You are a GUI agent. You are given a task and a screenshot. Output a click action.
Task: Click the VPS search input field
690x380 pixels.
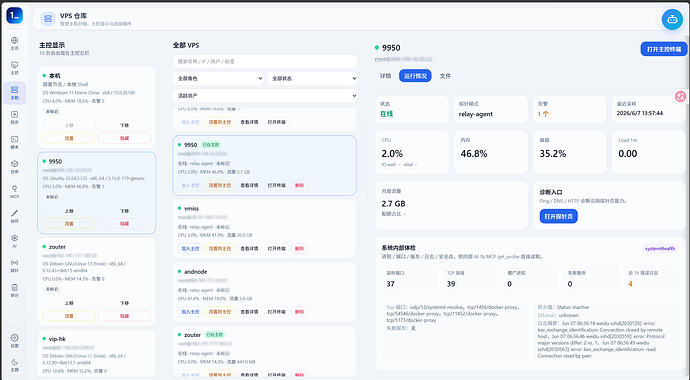click(x=265, y=61)
